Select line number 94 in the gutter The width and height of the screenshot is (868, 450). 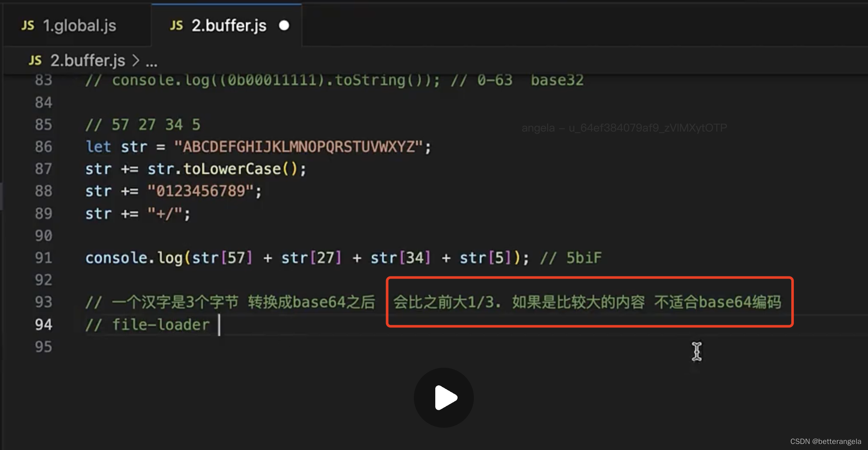43,324
